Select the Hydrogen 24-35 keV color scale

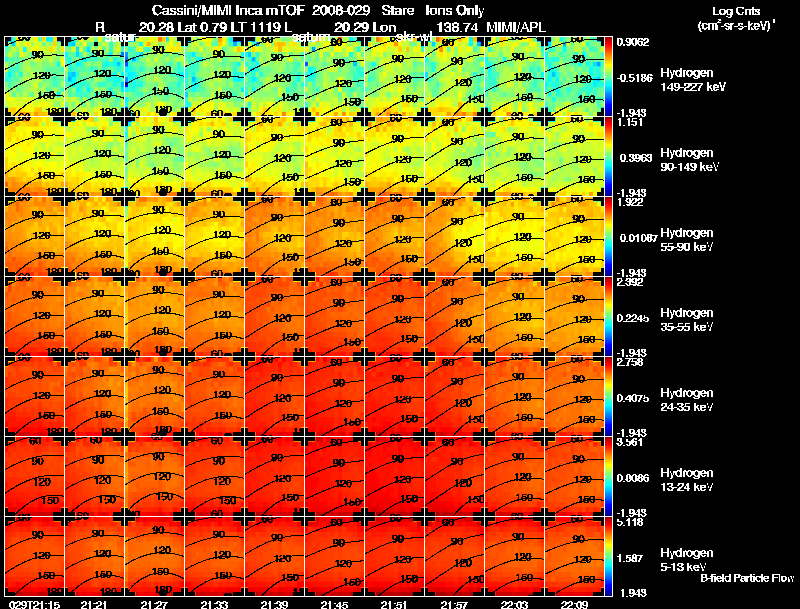click(x=608, y=396)
